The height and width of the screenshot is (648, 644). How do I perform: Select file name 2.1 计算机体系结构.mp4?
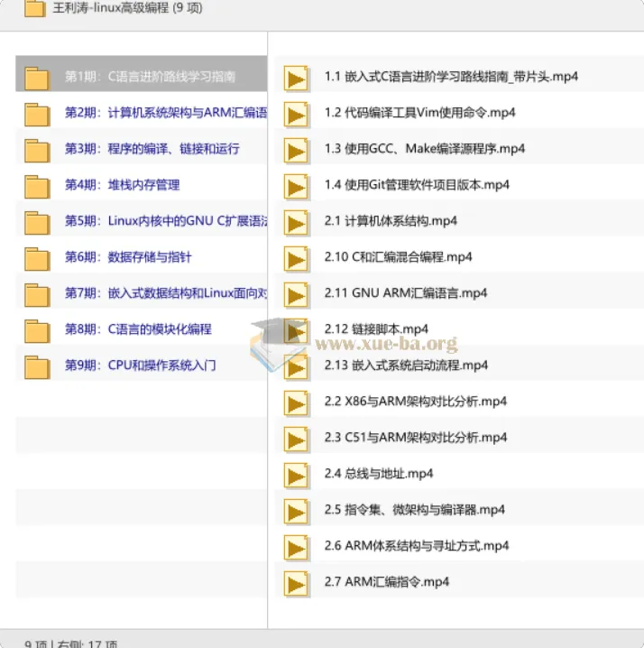tap(391, 221)
